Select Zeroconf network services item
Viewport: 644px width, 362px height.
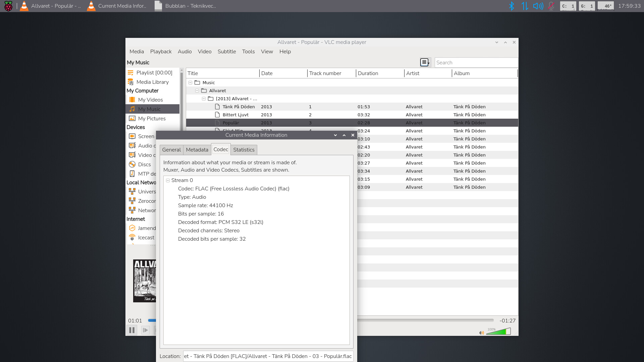pyautogui.click(x=142, y=201)
